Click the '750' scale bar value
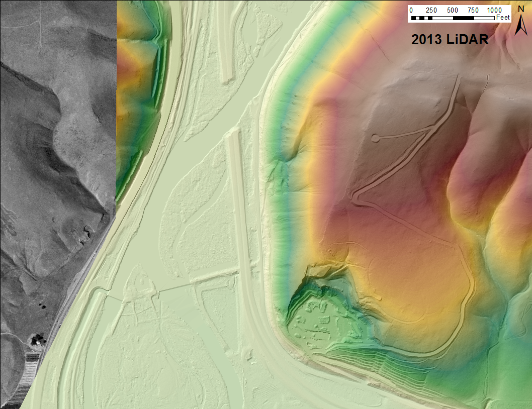The height and width of the screenshot is (409, 532). 473,10
